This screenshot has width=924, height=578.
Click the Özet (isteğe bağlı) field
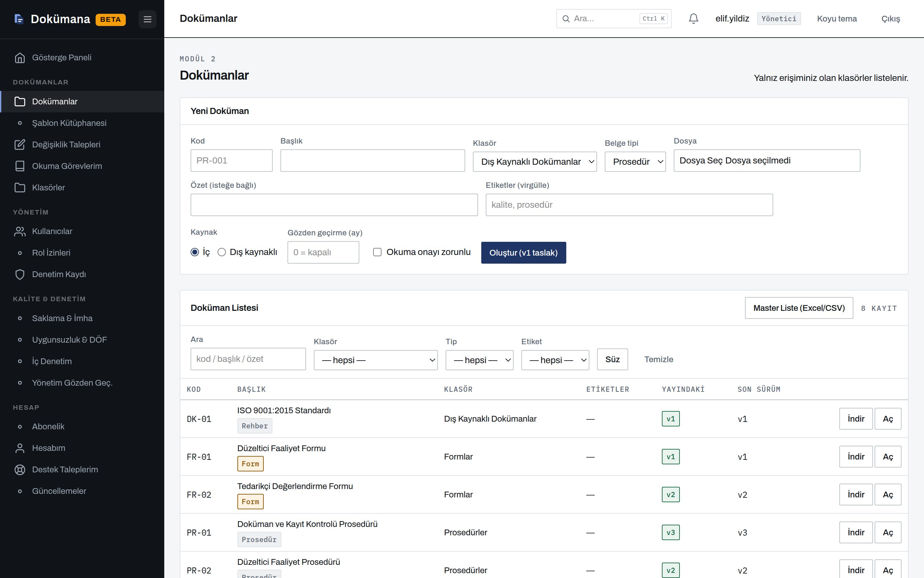(x=334, y=205)
